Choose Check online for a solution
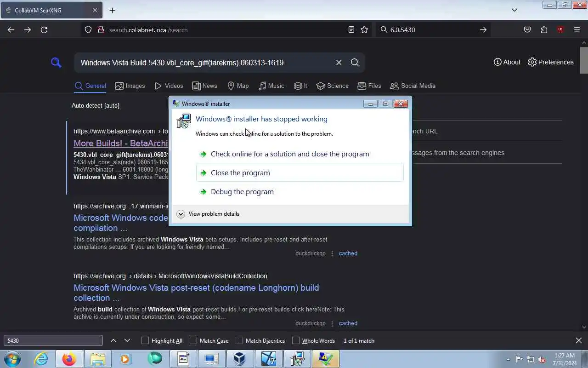This screenshot has width=588, height=368. (x=300, y=154)
